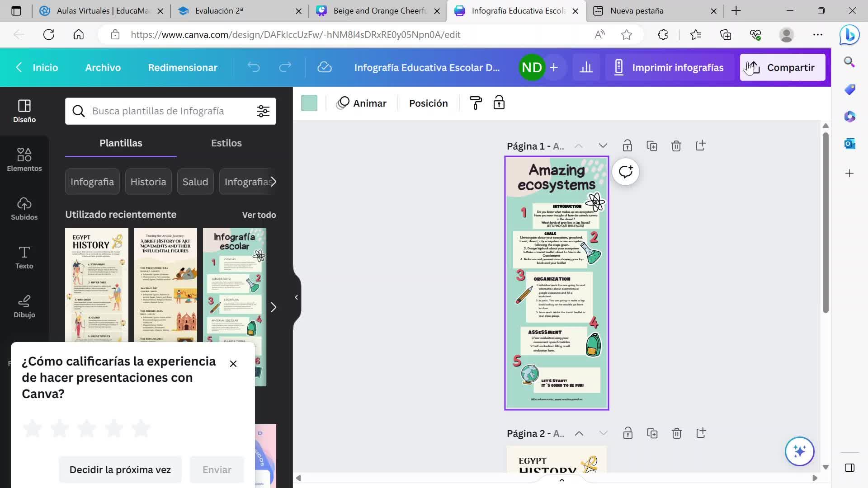
Task: Open the Elementos sidebar panel
Action: 24,160
